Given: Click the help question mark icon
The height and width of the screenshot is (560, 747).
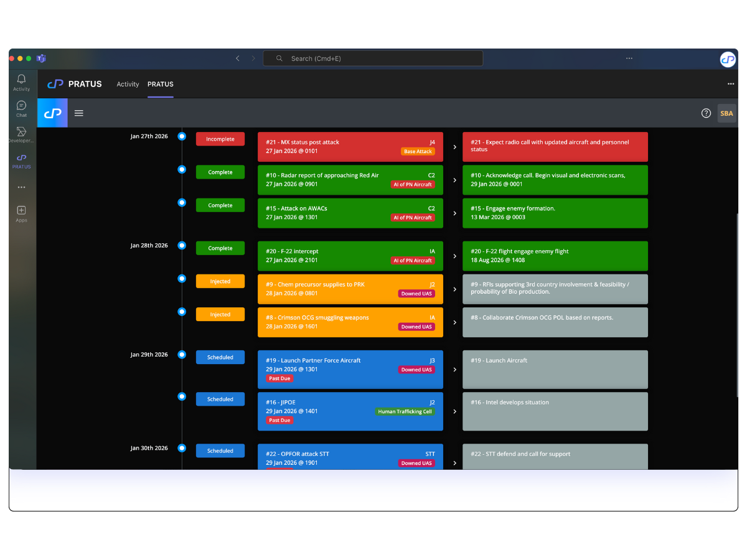Looking at the screenshot, I should pyautogui.click(x=706, y=113).
